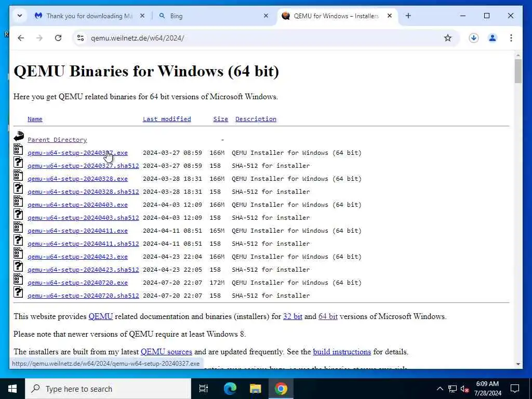Open qemu-w64-setup-20240423.sha512 link

[83, 270]
